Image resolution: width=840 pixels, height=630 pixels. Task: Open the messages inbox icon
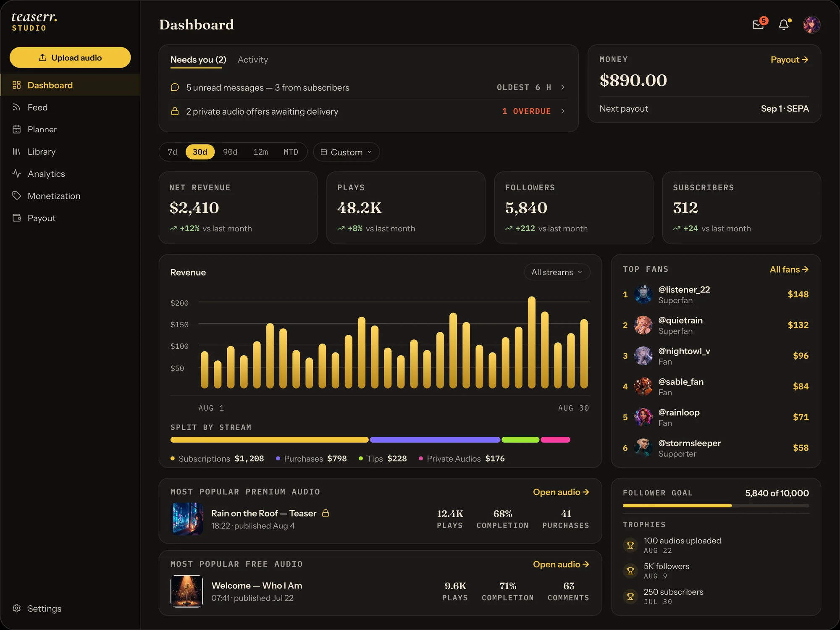tap(758, 25)
